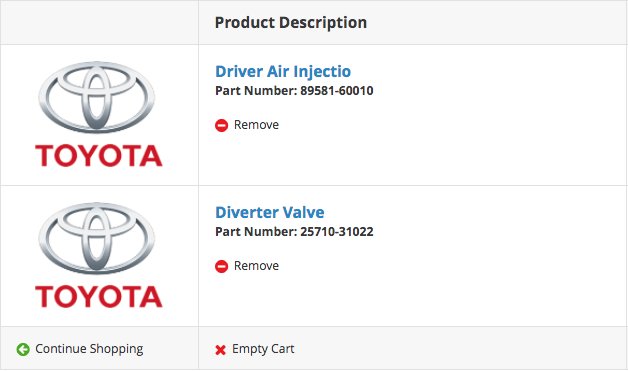The height and width of the screenshot is (371, 628).
Task: Click the red X Empty Cart icon
Action: (220, 350)
